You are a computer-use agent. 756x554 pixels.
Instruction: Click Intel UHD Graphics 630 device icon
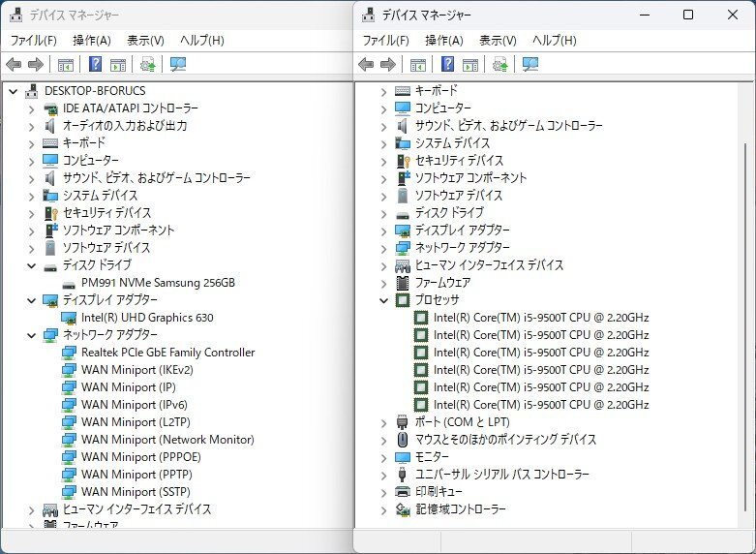(x=69, y=318)
